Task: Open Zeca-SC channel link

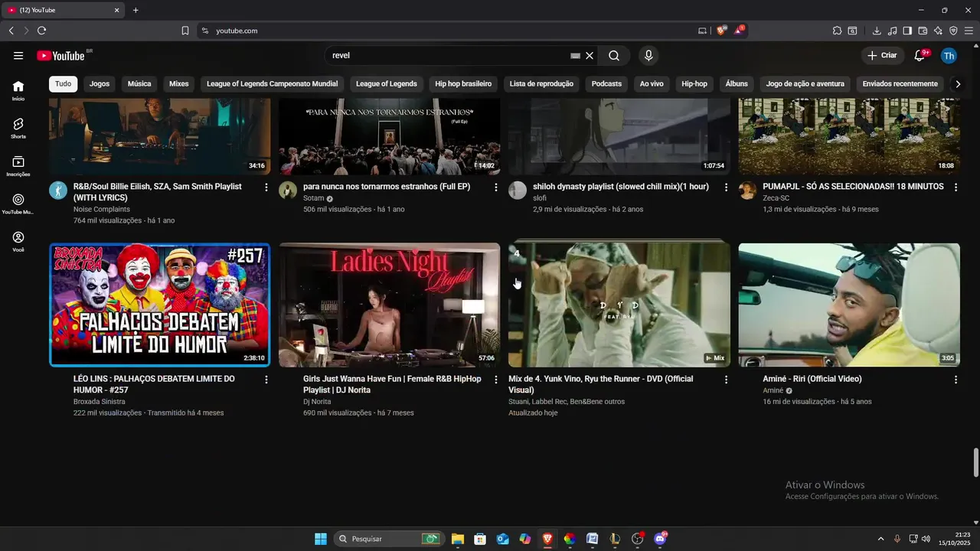Action: tap(776, 198)
